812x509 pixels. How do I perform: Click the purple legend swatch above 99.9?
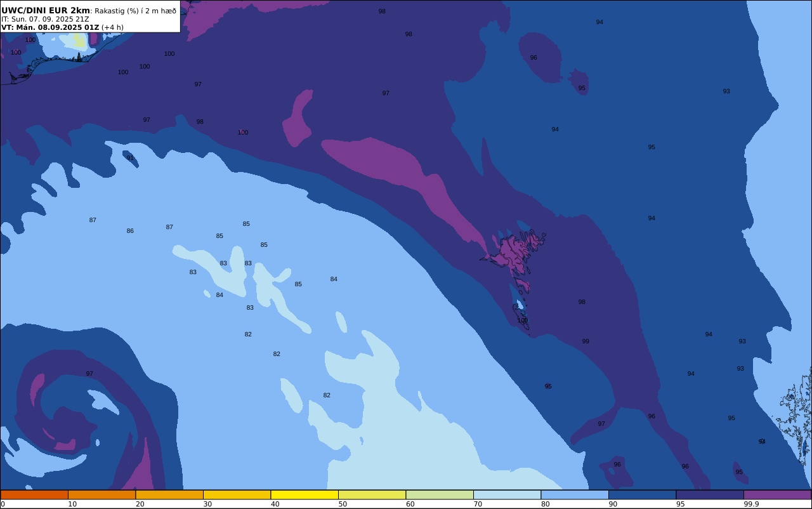(777, 494)
